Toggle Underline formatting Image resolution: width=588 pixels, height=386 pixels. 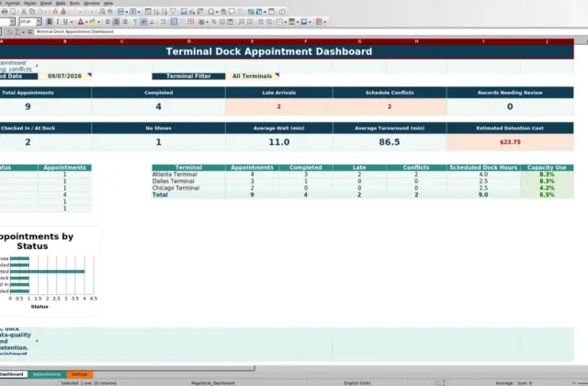[x=65, y=22]
